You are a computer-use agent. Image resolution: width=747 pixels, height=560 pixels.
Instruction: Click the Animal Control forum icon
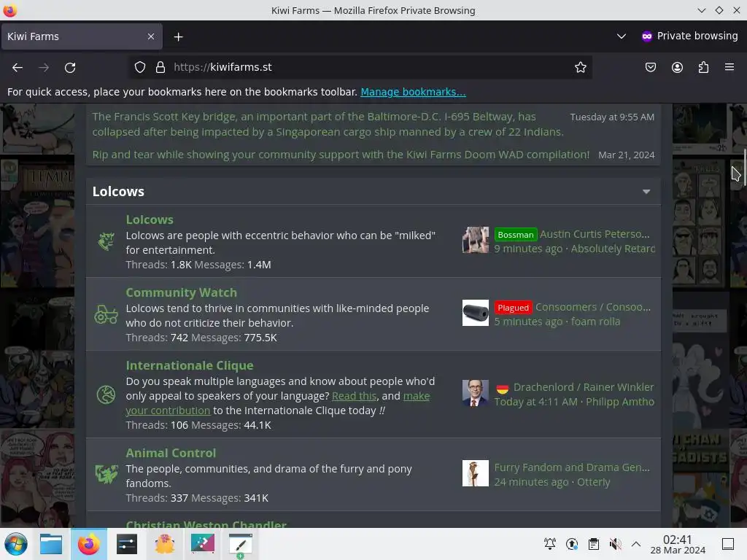(x=107, y=474)
